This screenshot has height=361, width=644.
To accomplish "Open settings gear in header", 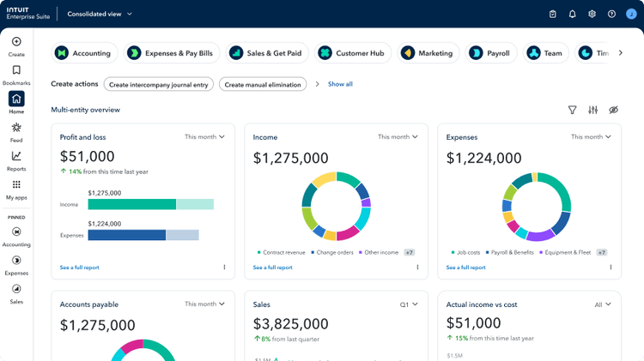I will tap(592, 14).
